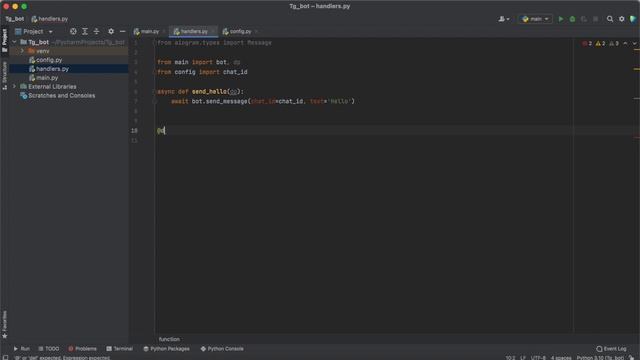Click the 4 spaces indent setting
Viewport: 640px width, 360px height.
pyautogui.click(x=561, y=358)
